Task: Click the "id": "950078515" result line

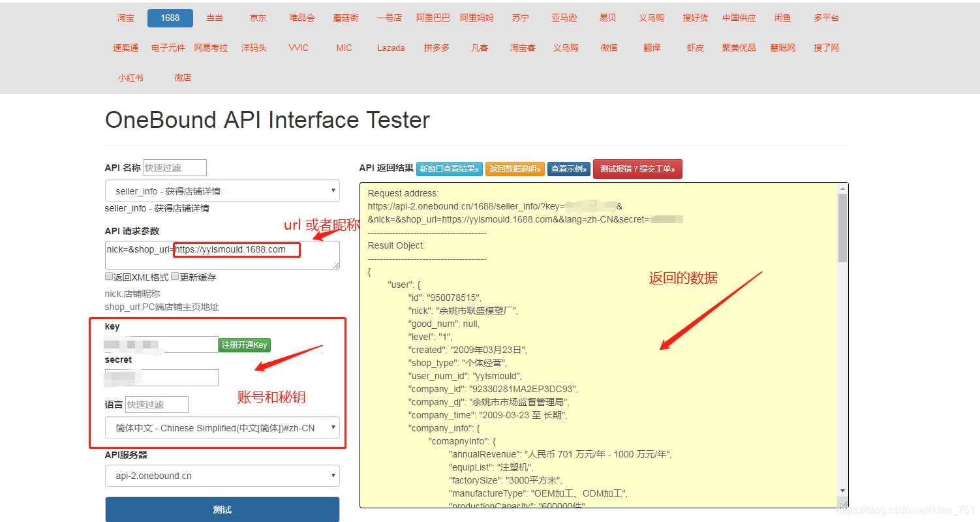Action: [445, 298]
